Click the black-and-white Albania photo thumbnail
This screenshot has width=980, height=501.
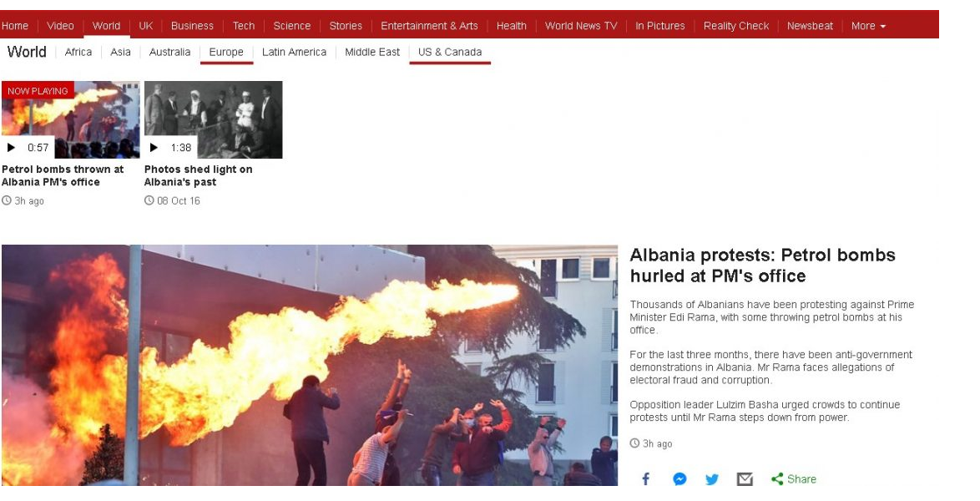[x=213, y=119]
